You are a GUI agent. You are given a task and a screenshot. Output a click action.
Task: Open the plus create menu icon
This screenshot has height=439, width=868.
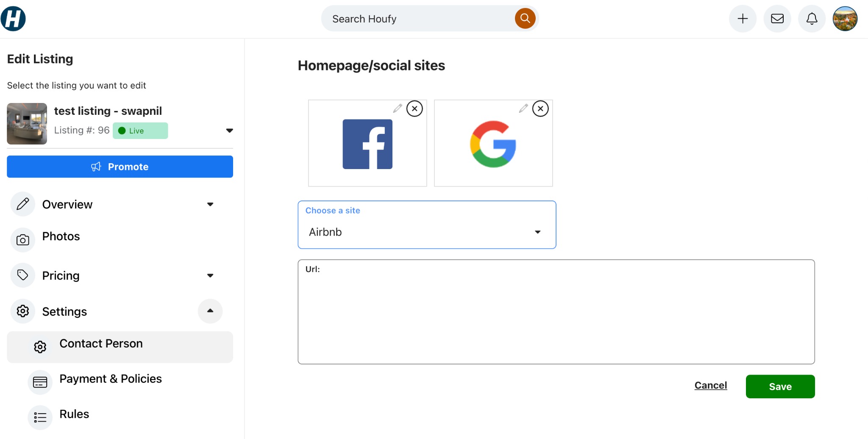pos(743,19)
